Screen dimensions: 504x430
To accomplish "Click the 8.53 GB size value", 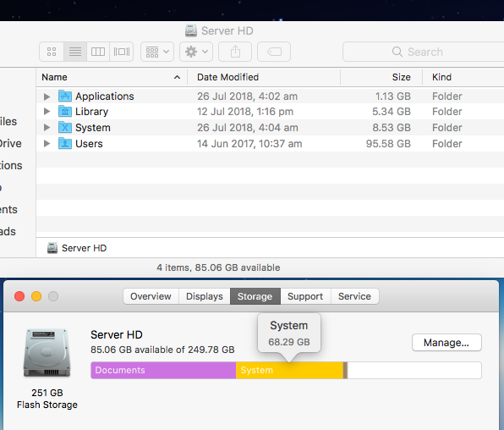I will (x=392, y=128).
